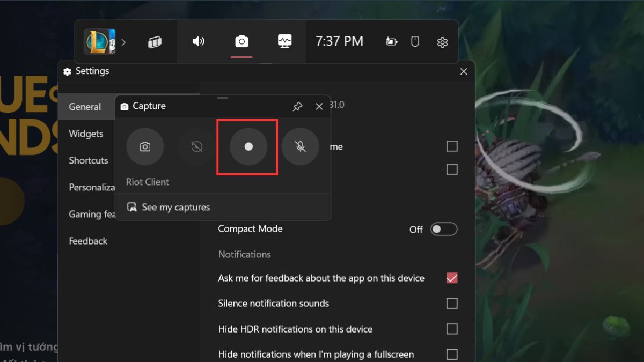Enable Silence notification sounds checkbox
This screenshot has width=644, height=362.
tap(452, 304)
